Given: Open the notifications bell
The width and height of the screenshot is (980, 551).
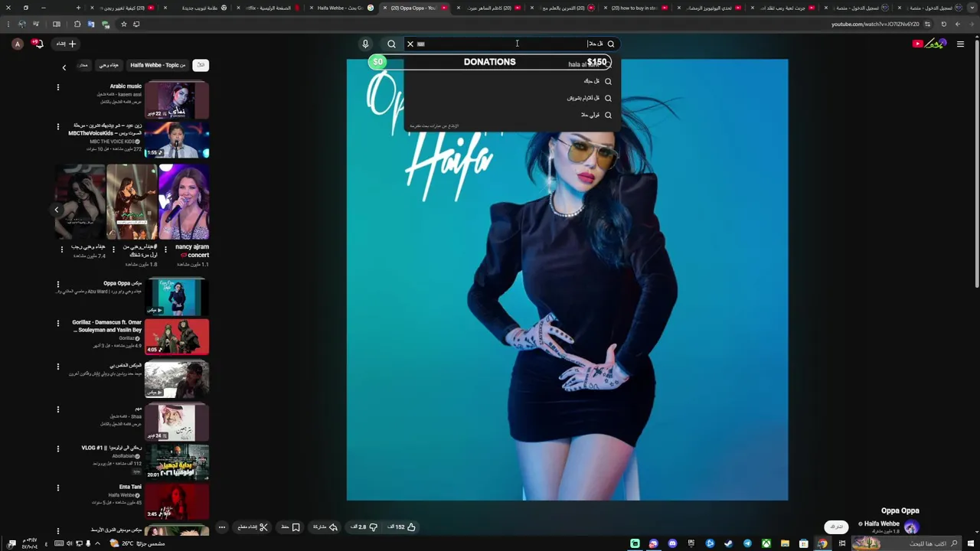Looking at the screenshot, I should coord(38,44).
